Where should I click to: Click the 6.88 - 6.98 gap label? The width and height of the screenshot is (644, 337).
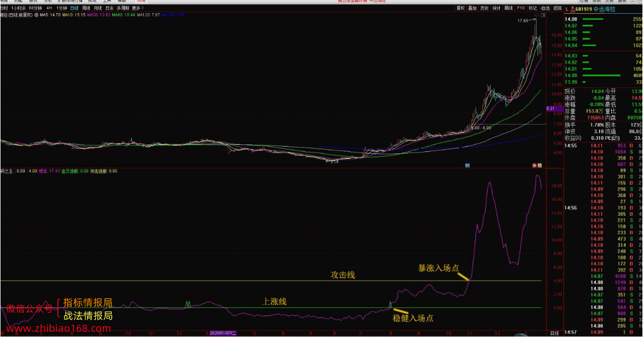click(x=482, y=128)
